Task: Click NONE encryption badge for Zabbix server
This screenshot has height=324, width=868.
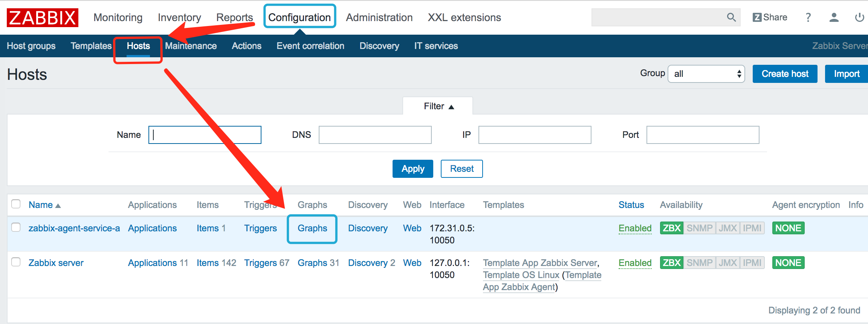Action: (x=788, y=263)
